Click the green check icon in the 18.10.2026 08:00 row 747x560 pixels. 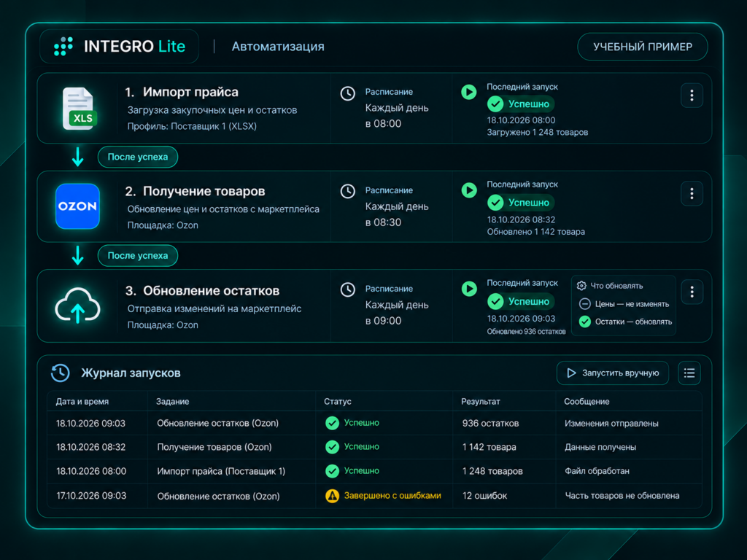click(x=332, y=471)
